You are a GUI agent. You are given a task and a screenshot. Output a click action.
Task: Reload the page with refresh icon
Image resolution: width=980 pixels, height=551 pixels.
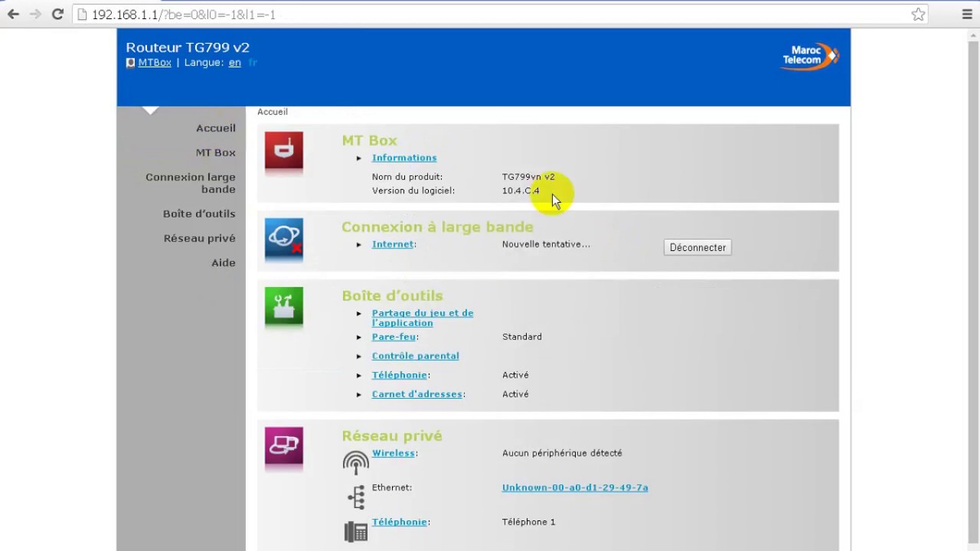point(57,15)
